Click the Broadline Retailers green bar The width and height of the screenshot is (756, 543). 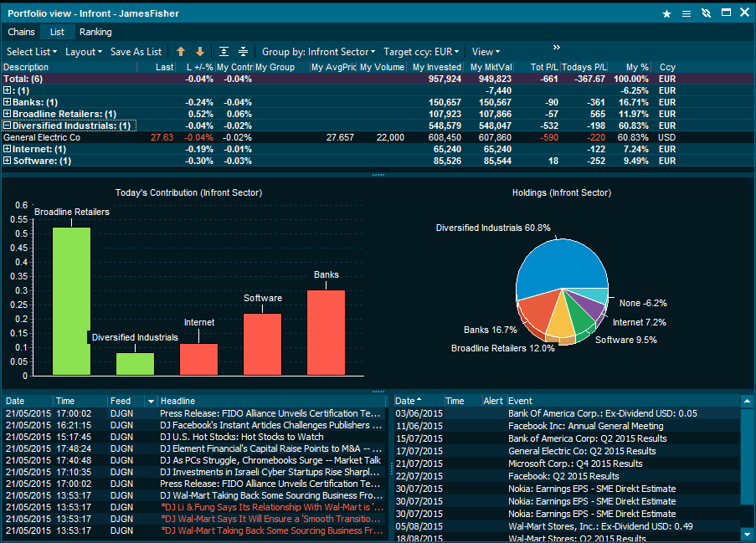(71, 301)
